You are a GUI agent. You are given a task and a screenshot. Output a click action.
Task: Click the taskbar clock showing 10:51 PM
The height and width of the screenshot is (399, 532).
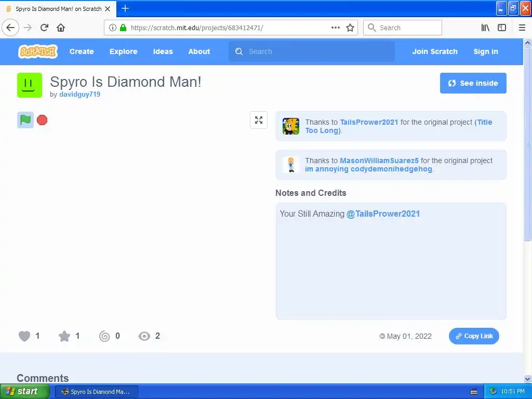coord(513,392)
